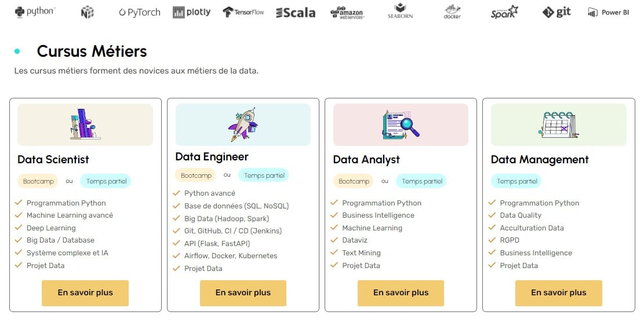
Task: Click the Python logo
Action: (x=34, y=12)
